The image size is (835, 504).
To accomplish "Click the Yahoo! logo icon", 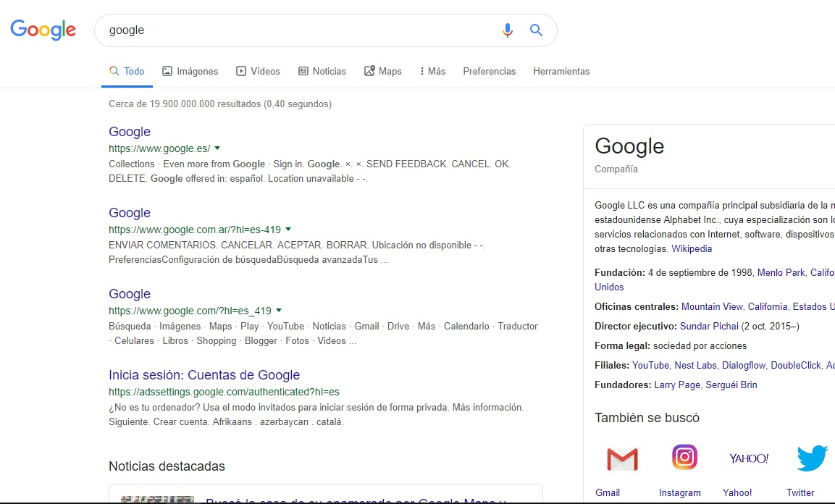I will (748, 458).
